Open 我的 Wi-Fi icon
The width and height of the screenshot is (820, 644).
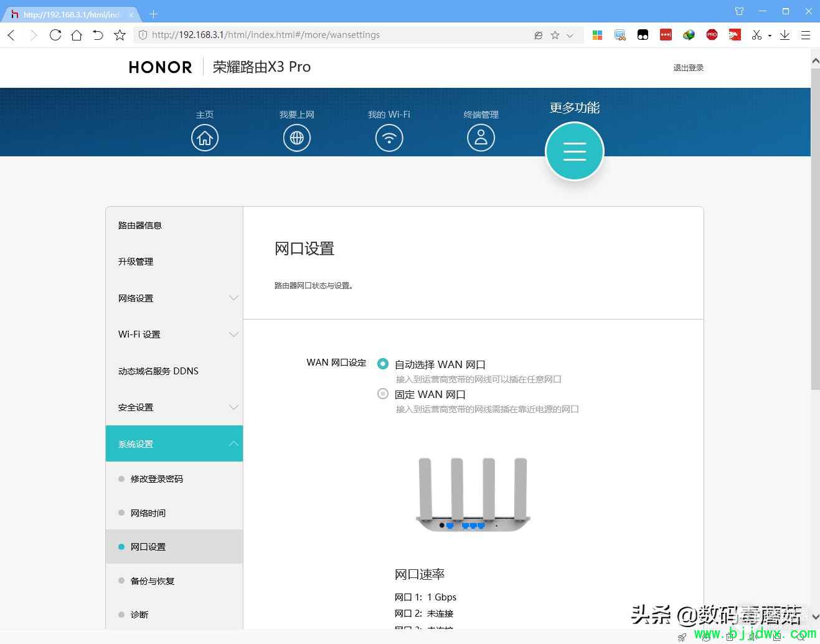(389, 138)
